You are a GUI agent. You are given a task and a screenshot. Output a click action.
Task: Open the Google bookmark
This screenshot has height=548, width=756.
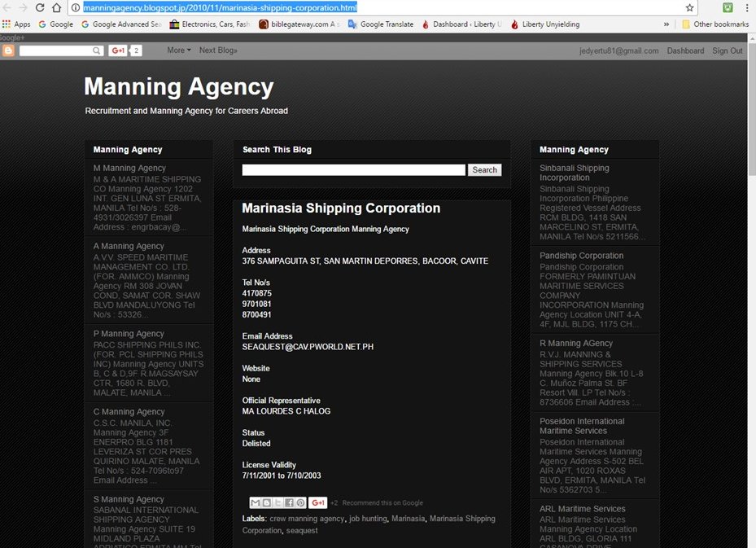pos(55,24)
